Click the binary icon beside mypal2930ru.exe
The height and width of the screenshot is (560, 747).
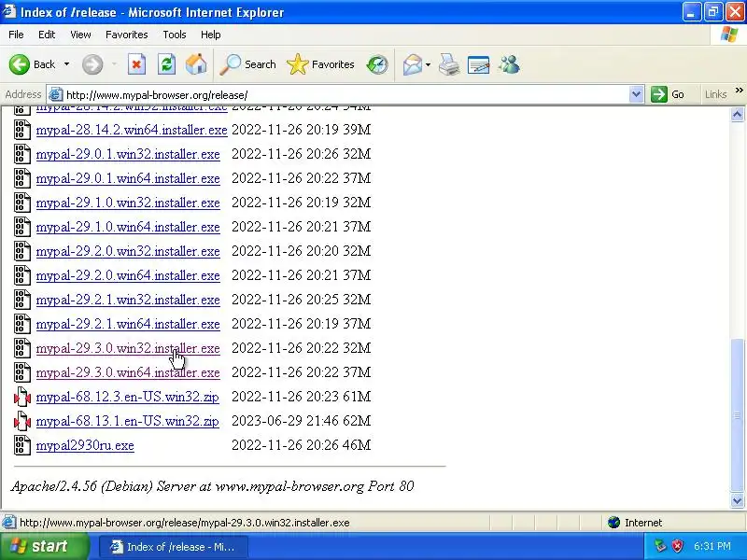(x=21, y=445)
